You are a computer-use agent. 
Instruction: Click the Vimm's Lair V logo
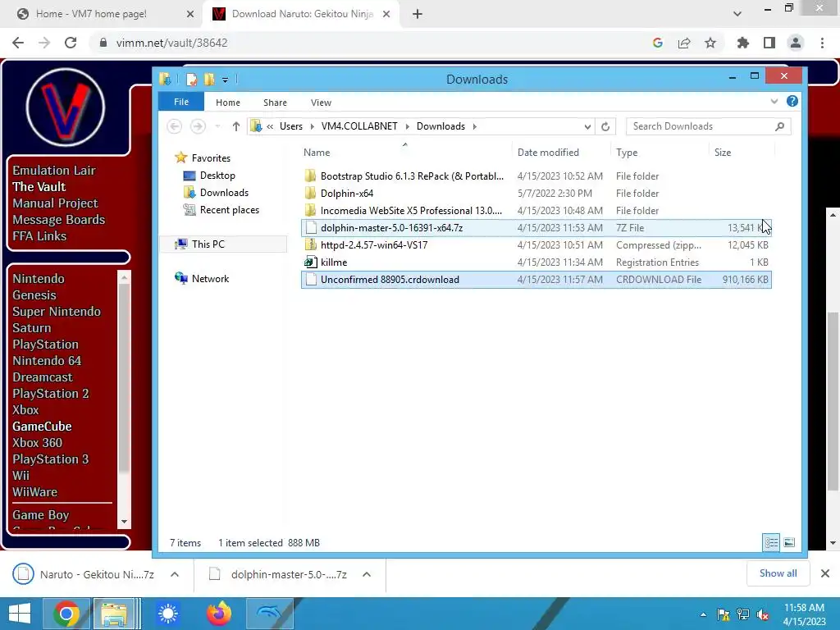[x=66, y=107]
